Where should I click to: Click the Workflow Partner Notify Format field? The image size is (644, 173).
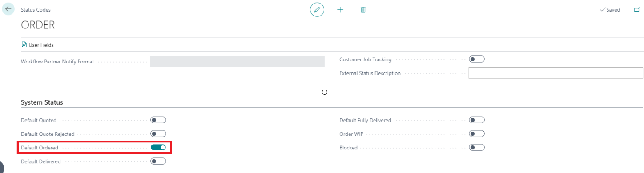(x=237, y=62)
